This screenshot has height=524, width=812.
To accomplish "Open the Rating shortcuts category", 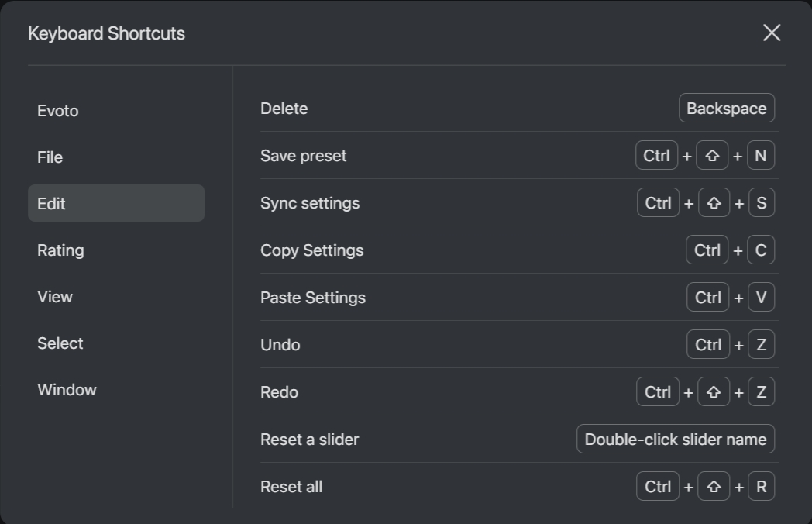I will (x=60, y=250).
